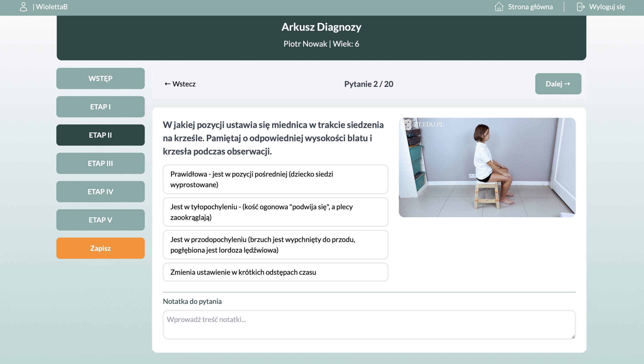
Task: Switch to ETAP I
Action: pos(100,107)
